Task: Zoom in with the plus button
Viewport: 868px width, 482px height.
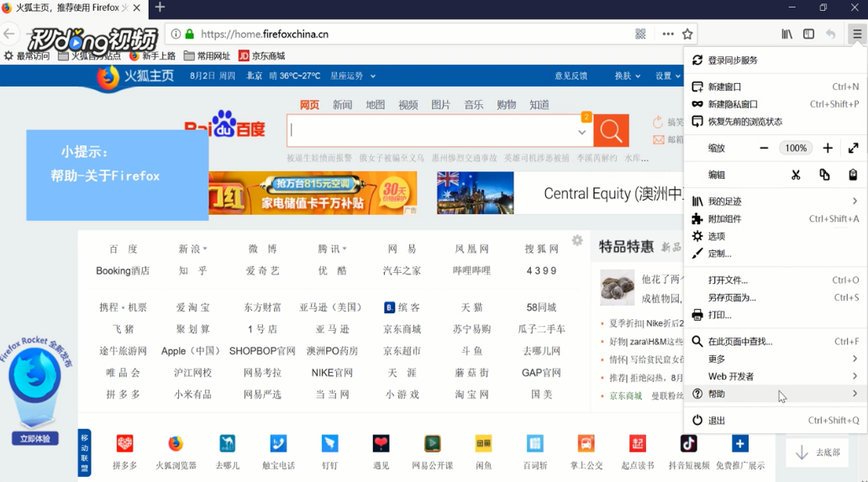Action: click(x=828, y=149)
